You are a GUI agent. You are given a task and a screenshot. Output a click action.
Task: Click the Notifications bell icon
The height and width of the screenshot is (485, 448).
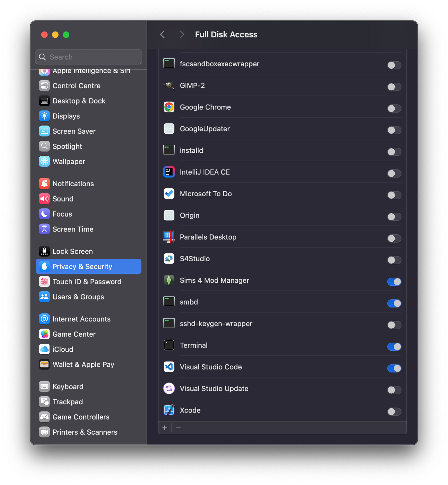click(45, 184)
